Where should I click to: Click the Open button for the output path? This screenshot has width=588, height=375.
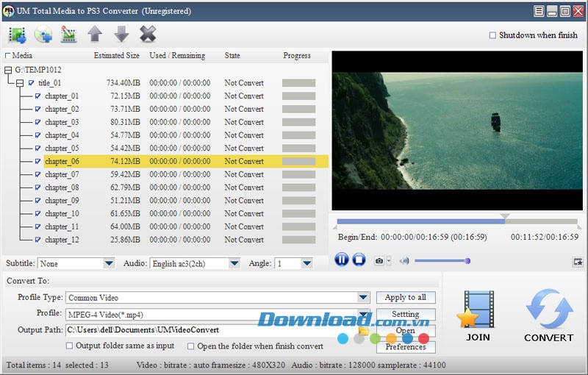point(406,330)
